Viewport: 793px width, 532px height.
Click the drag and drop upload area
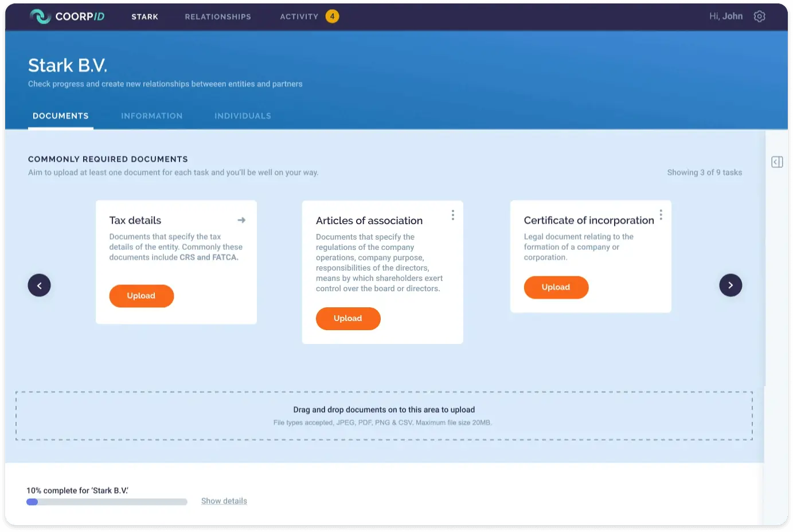point(384,416)
